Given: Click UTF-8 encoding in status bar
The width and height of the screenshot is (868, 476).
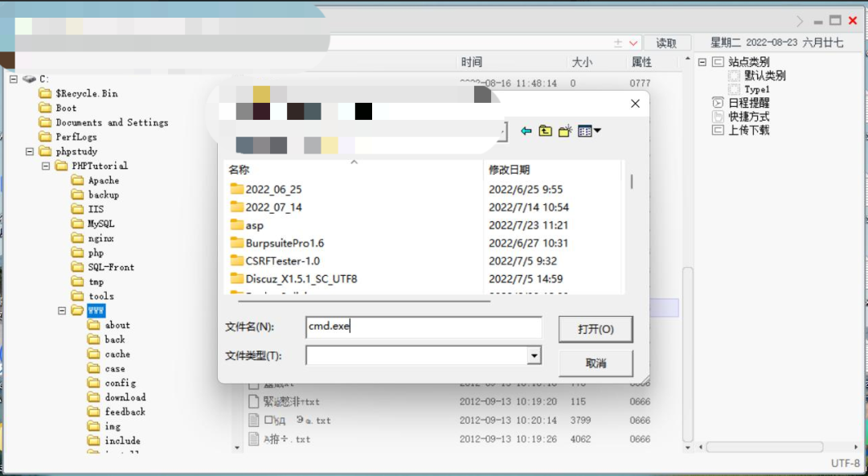Looking at the screenshot, I should [x=845, y=463].
